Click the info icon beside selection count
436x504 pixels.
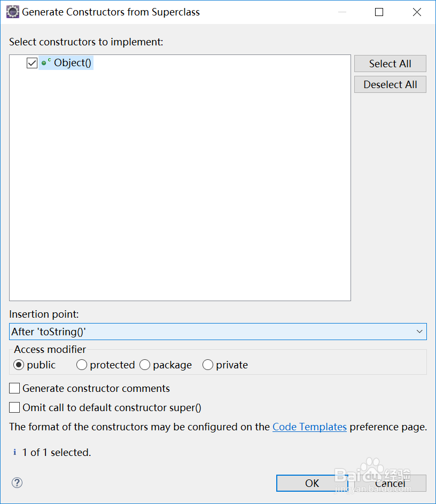(x=14, y=452)
